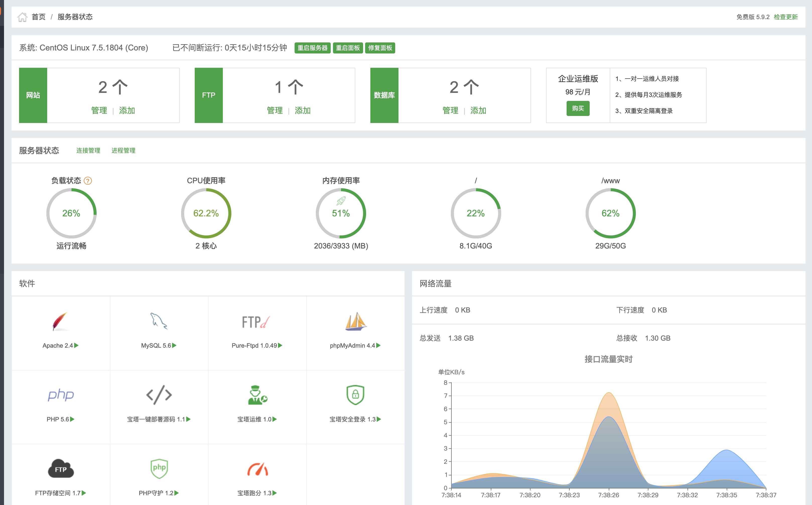Open the 宝塔跑分 speedometer icon
The width and height of the screenshot is (812, 505).
(x=257, y=469)
